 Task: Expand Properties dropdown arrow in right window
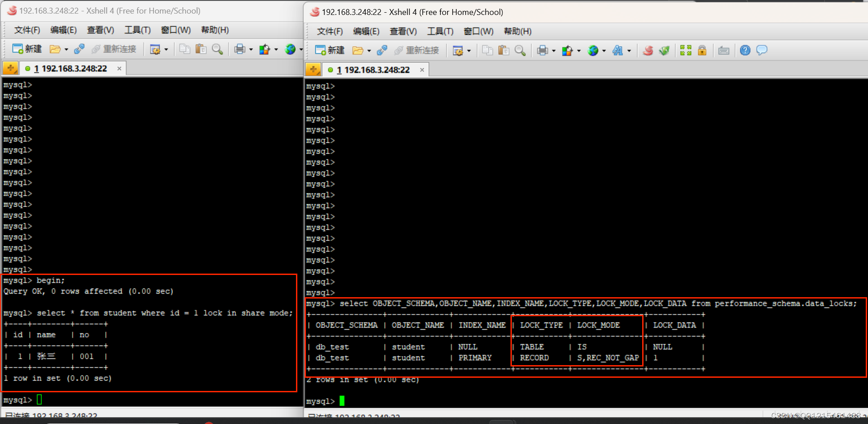[x=469, y=51]
